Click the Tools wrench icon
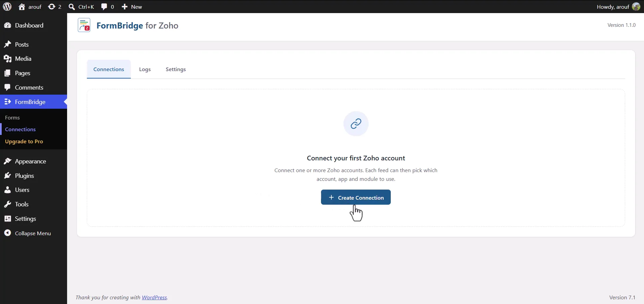Image resolution: width=644 pixels, height=304 pixels. pos(7,204)
